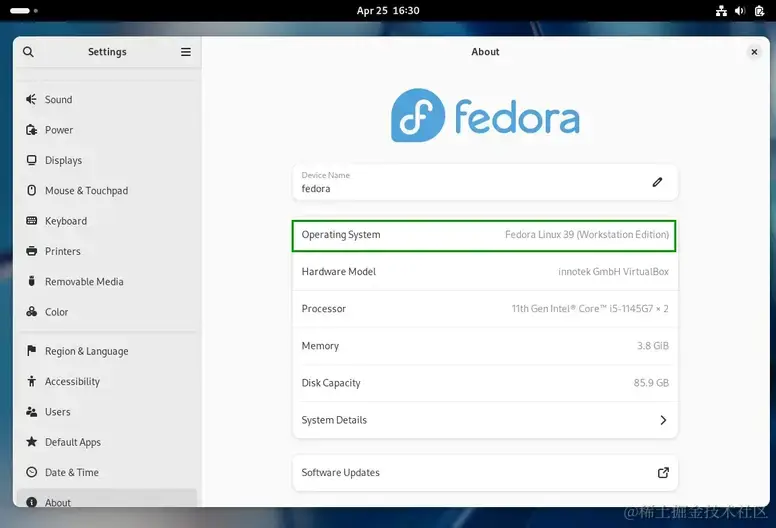This screenshot has width=776, height=528.
Task: Click the Mouse & Touchpad icon
Action: point(31,191)
